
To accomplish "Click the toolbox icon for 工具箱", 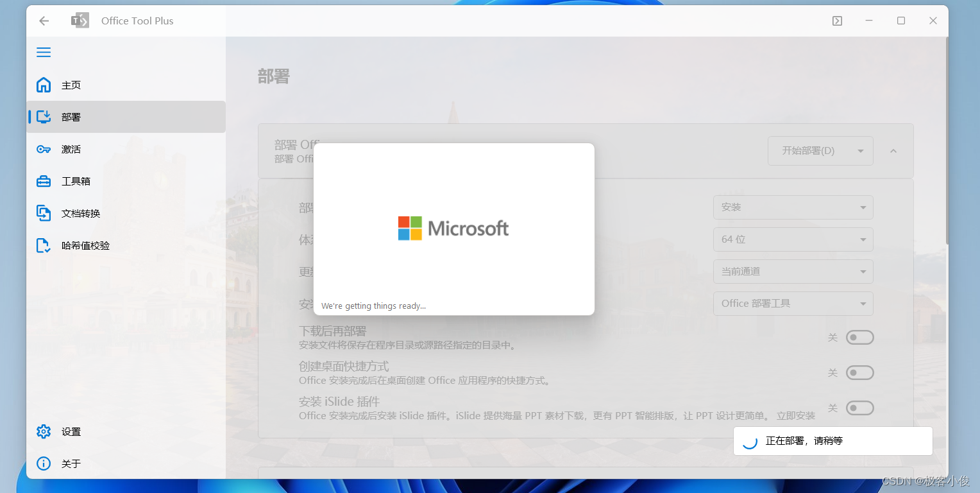I will (x=44, y=181).
